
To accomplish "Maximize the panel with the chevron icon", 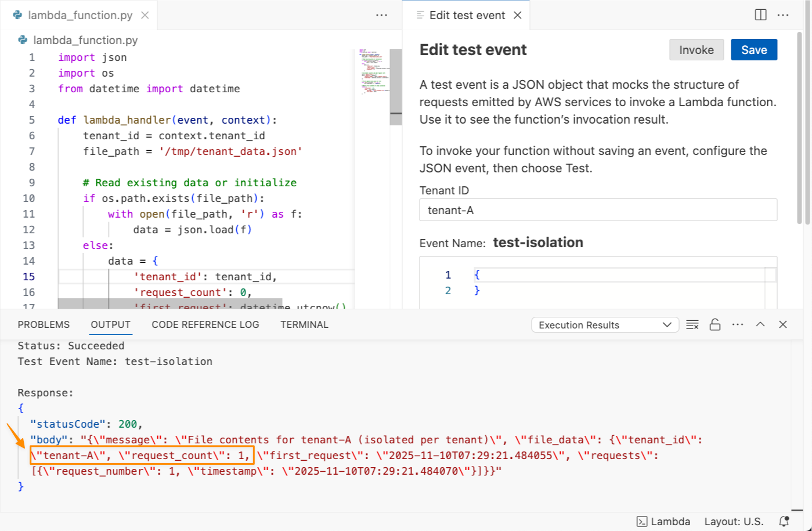I will pyautogui.click(x=760, y=324).
